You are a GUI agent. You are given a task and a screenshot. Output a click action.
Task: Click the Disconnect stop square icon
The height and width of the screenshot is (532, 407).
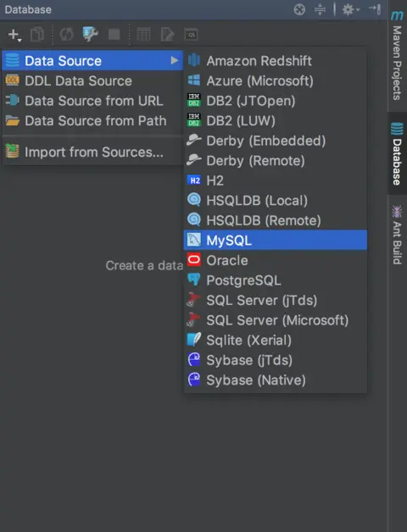[x=114, y=35]
